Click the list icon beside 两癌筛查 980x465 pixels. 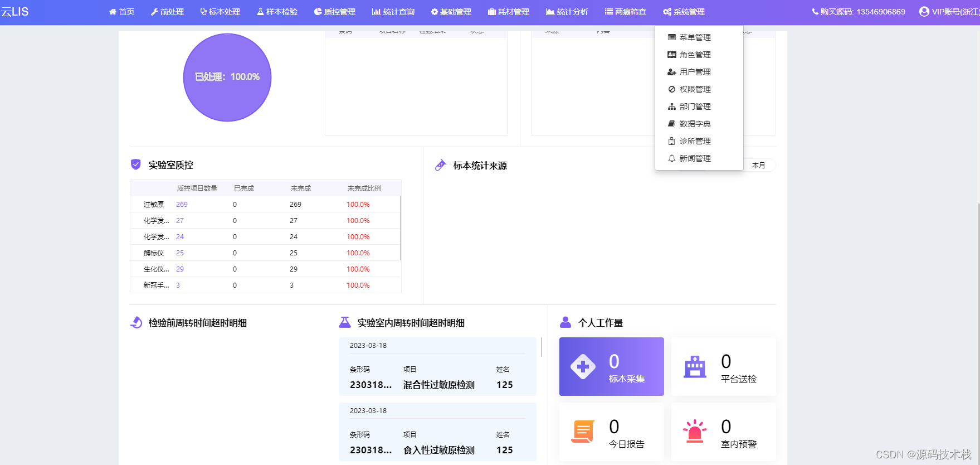coord(609,12)
